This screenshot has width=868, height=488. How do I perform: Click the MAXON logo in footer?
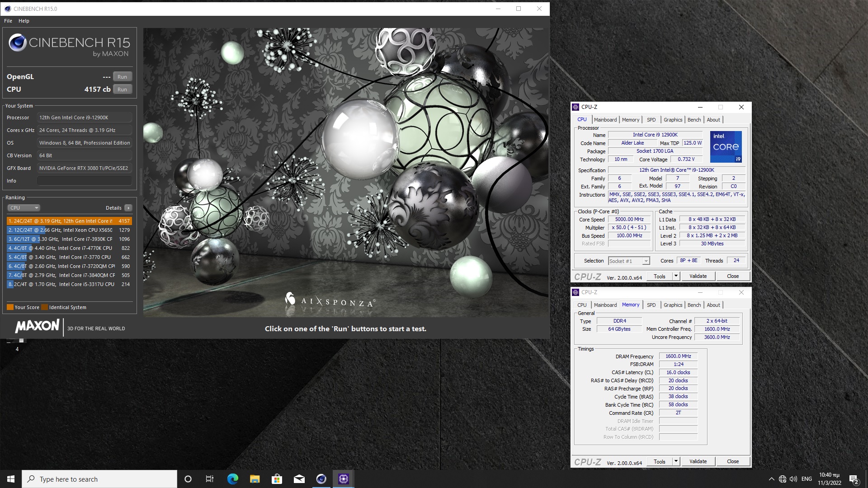pos(37,326)
